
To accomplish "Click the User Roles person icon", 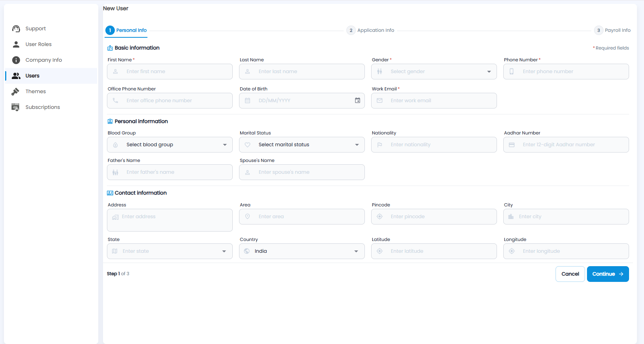I will (x=16, y=44).
